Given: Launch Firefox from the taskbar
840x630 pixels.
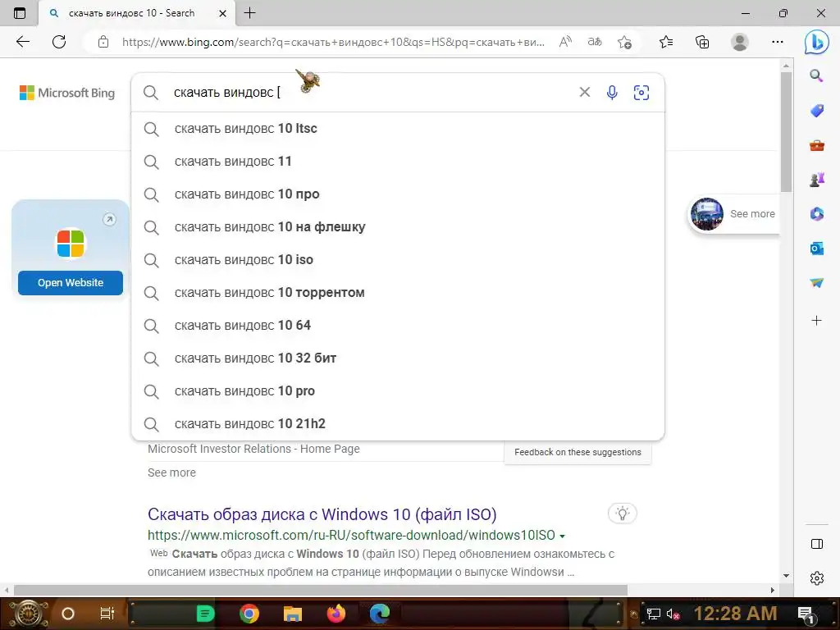Looking at the screenshot, I should pos(336,614).
